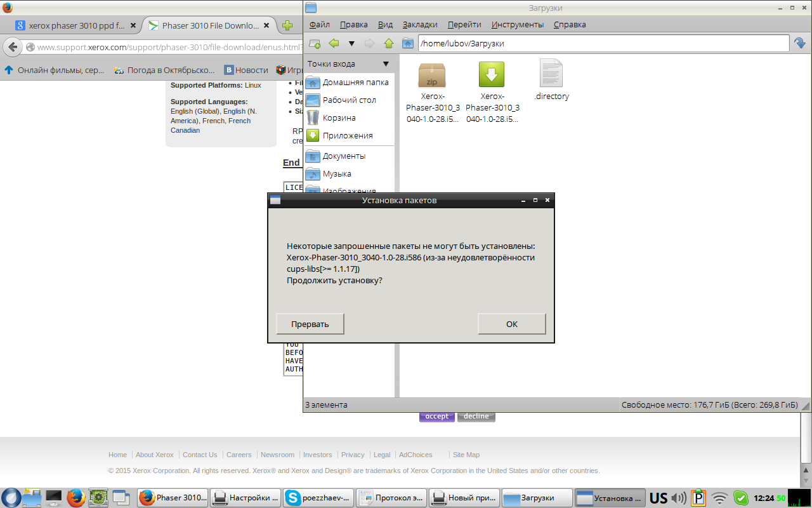Open the Погода в Октябрьско bookmark
The image size is (812, 508).
tap(164, 70)
